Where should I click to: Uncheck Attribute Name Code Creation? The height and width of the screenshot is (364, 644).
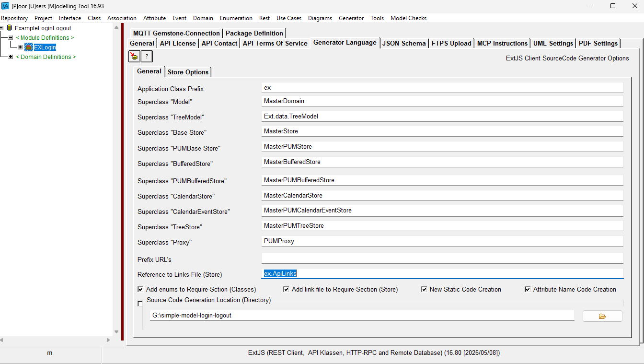(528, 289)
